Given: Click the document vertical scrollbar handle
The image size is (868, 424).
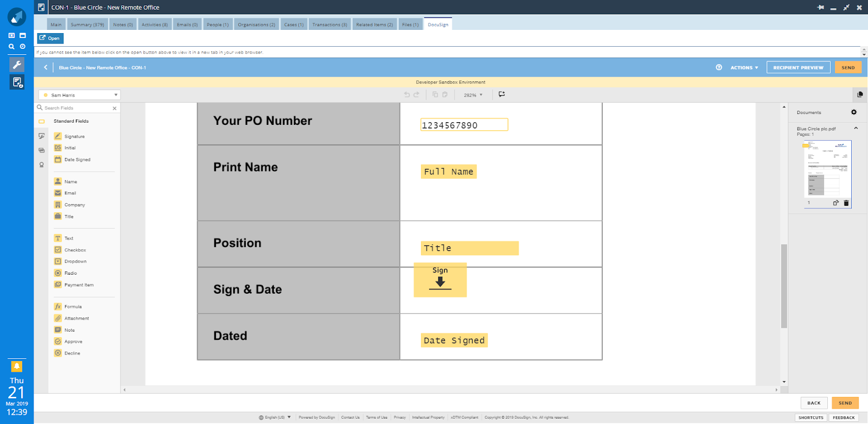Looking at the screenshot, I should (784, 286).
